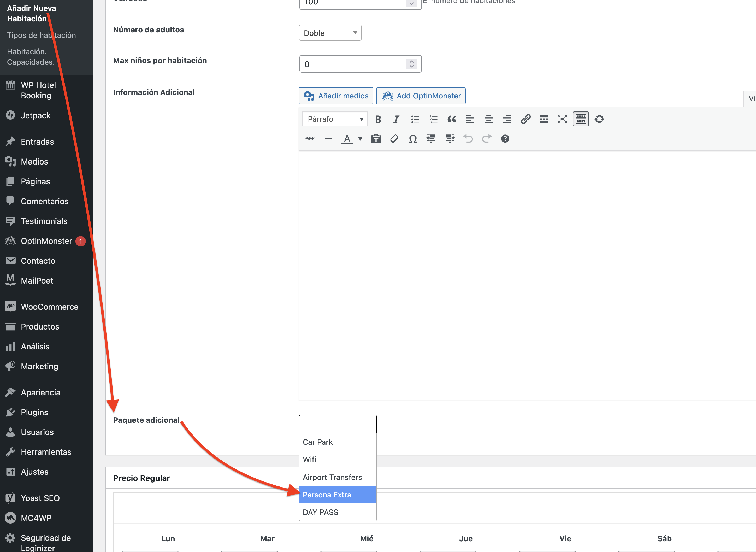Click the insert link icon

(x=525, y=119)
